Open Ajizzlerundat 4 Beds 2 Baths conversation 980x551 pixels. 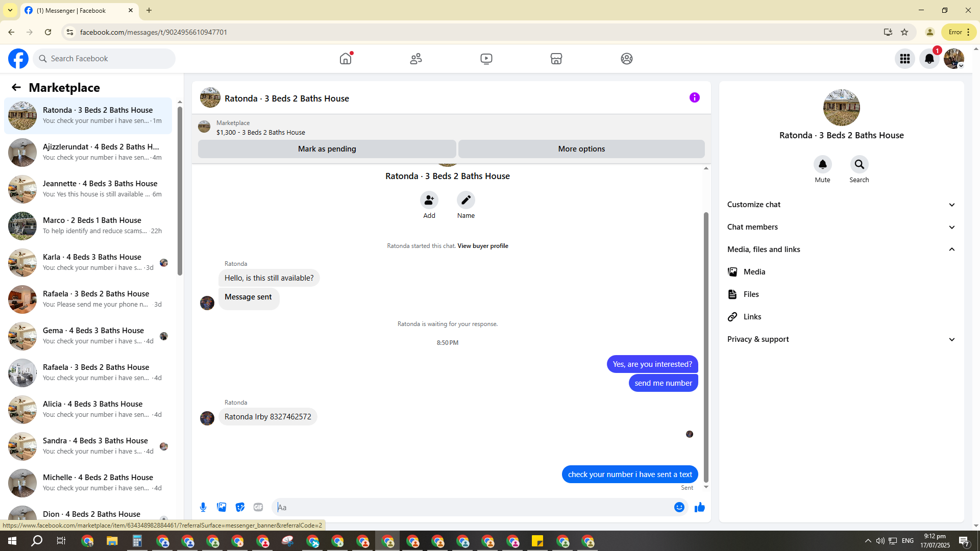pos(88,152)
